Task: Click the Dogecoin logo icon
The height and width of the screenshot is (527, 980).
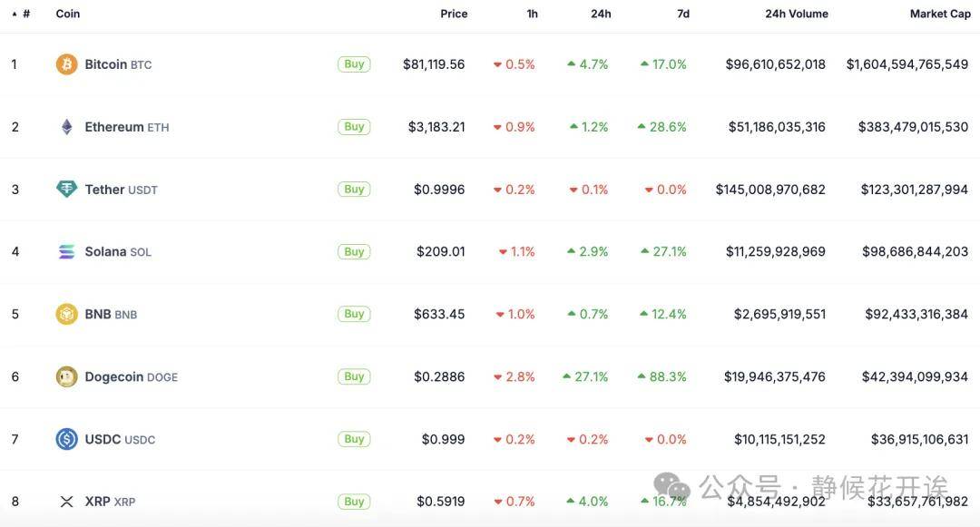Action: point(67,376)
